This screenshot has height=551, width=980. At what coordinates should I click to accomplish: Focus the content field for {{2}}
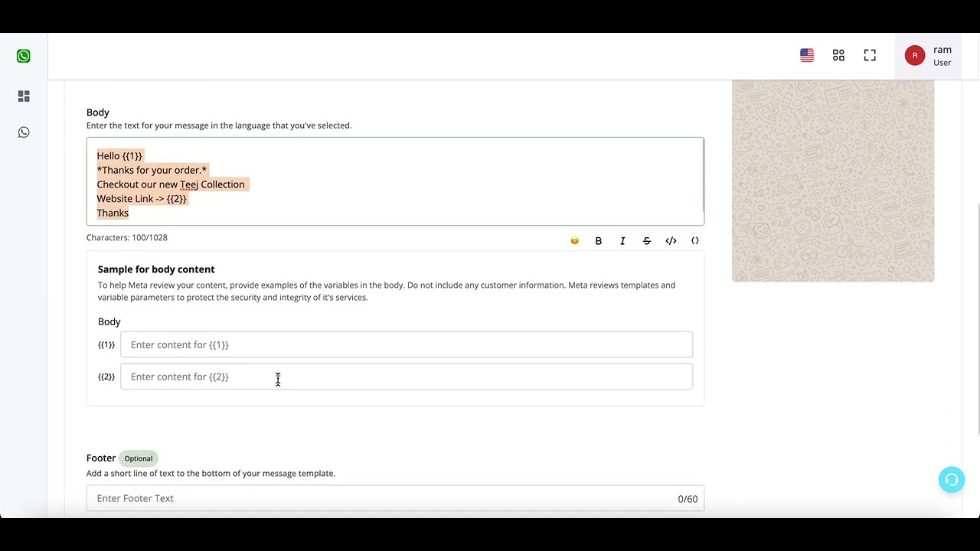pos(407,377)
